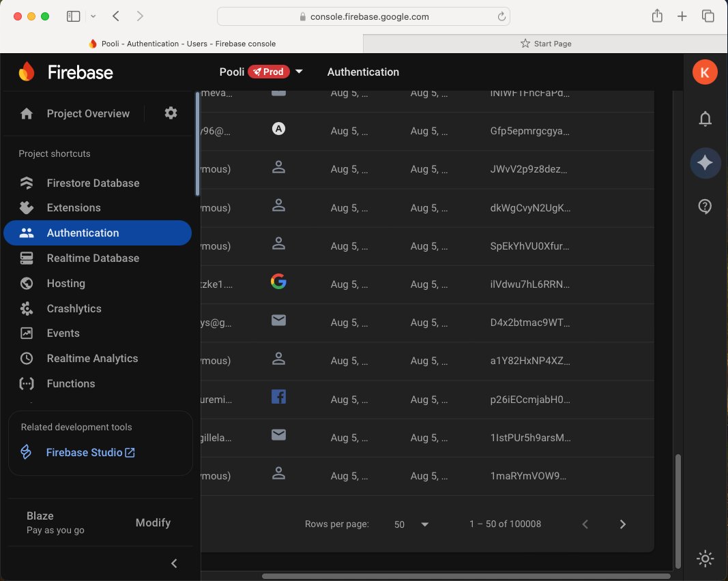This screenshot has height=581, width=728.
Task: Select UID p26iECcmjabH0 text
Action: tap(530, 400)
